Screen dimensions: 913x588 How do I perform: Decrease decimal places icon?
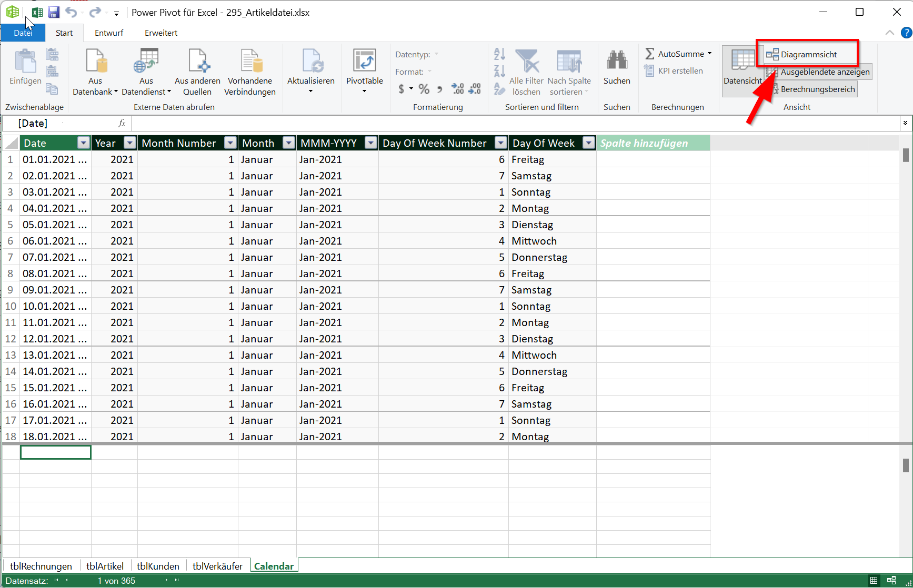pyautogui.click(x=475, y=89)
